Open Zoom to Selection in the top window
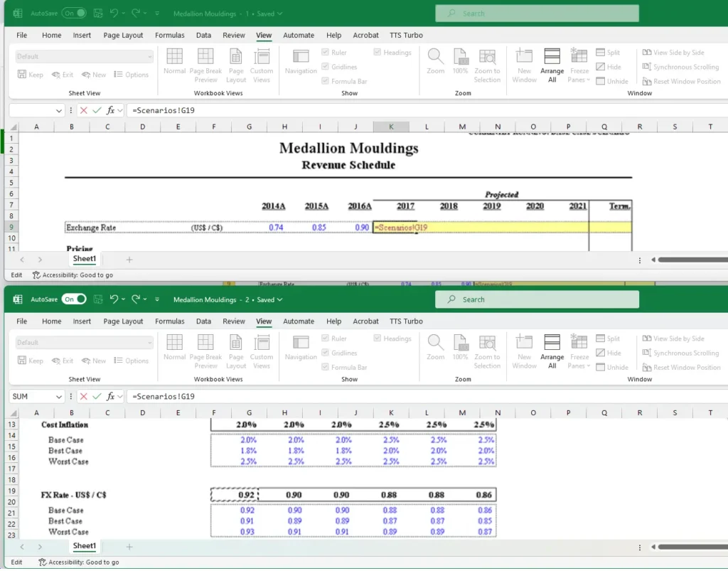 click(487, 65)
